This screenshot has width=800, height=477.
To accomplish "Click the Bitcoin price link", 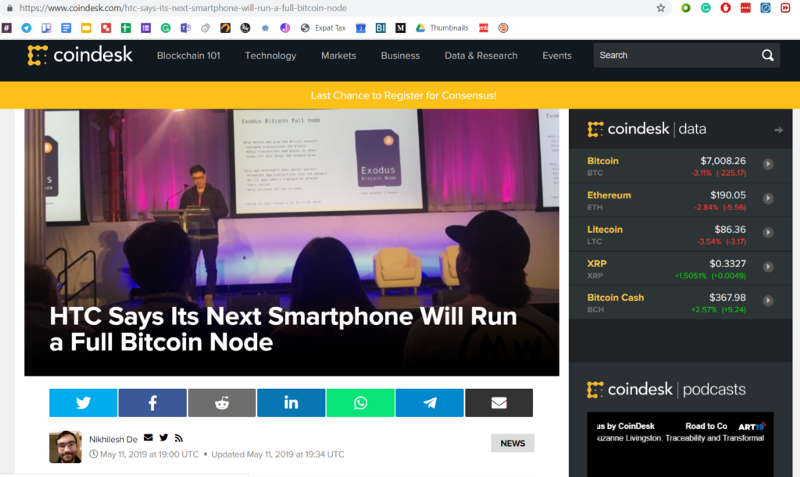I will (603, 161).
